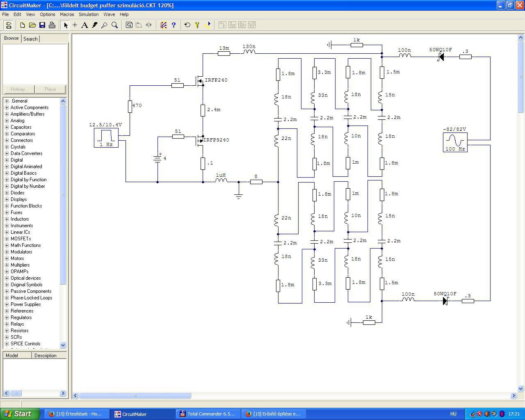Click the Hotkey... button

coord(19,89)
